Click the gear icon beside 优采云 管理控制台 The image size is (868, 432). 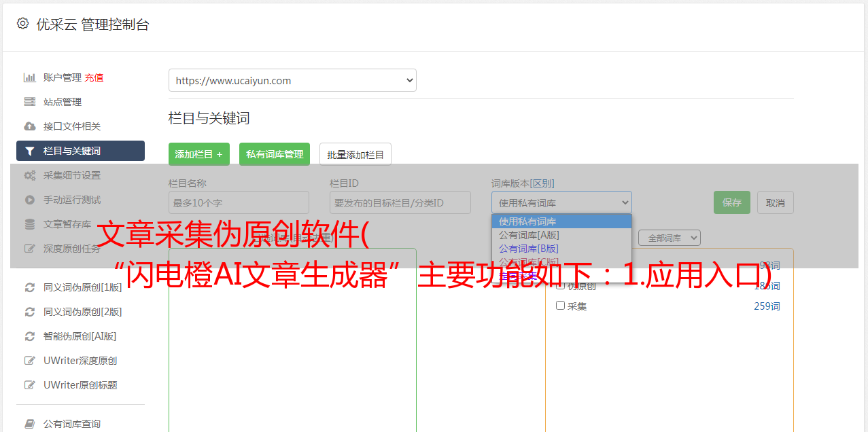(22, 24)
